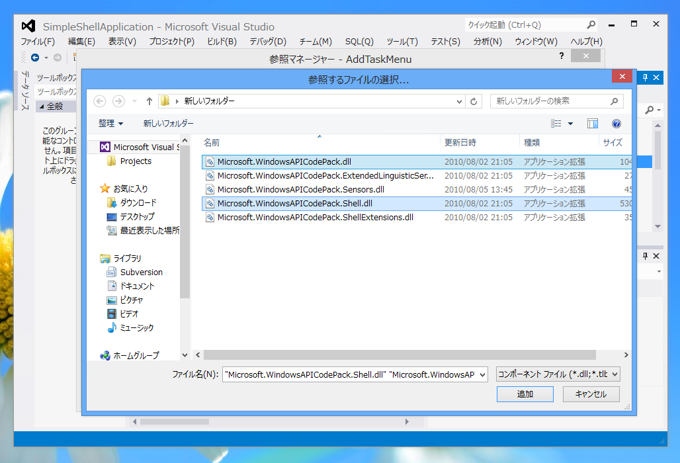680x463 pixels.
Task: Toggle the preview pane icon
Action: click(592, 124)
